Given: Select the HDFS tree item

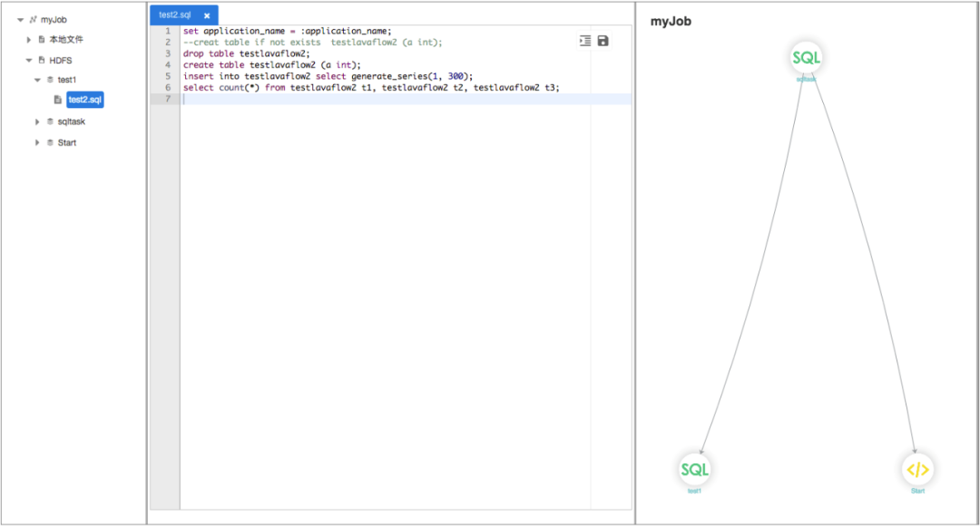Looking at the screenshot, I should coord(61,61).
